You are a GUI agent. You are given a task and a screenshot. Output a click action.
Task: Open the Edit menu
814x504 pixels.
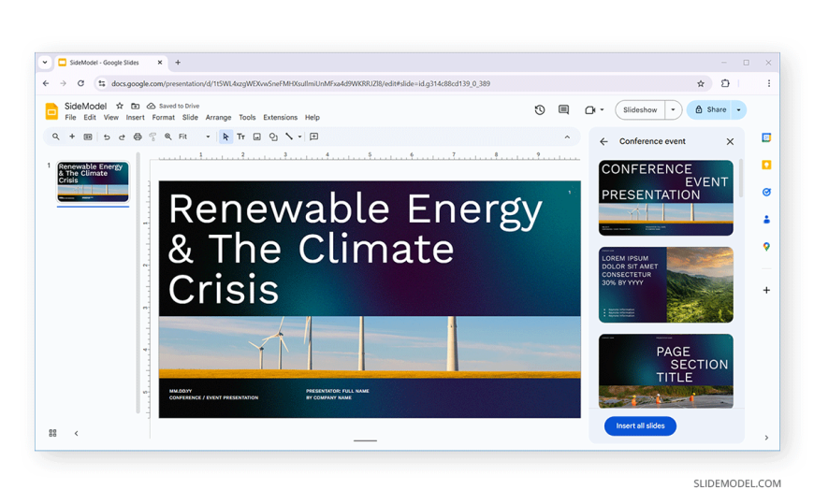(90, 118)
